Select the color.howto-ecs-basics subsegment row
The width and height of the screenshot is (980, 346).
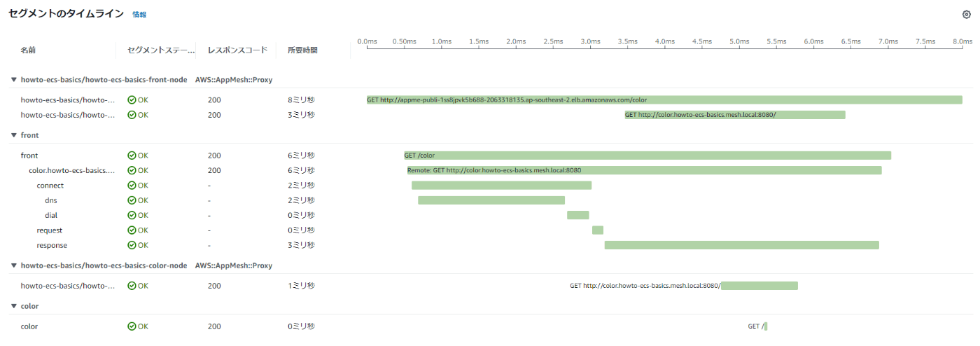[71, 170]
